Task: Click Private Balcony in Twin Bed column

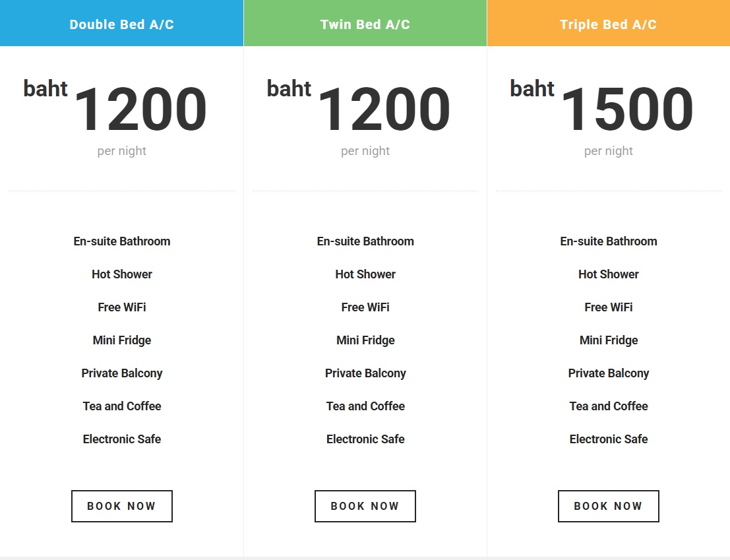Action: click(365, 373)
